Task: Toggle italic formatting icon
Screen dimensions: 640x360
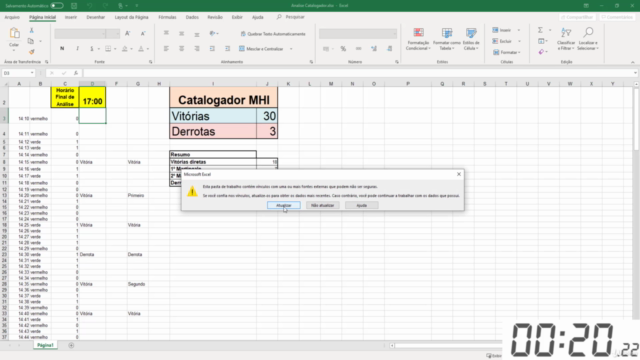Action: [77, 49]
